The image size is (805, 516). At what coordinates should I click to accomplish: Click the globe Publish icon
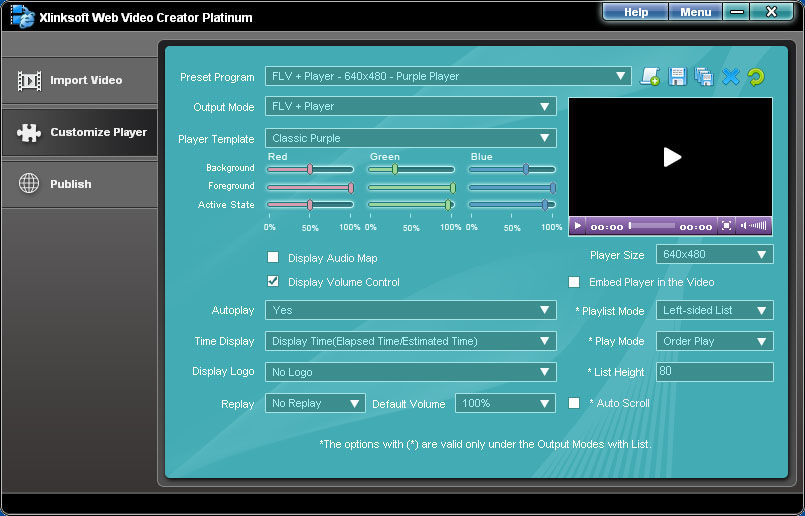pos(29,183)
